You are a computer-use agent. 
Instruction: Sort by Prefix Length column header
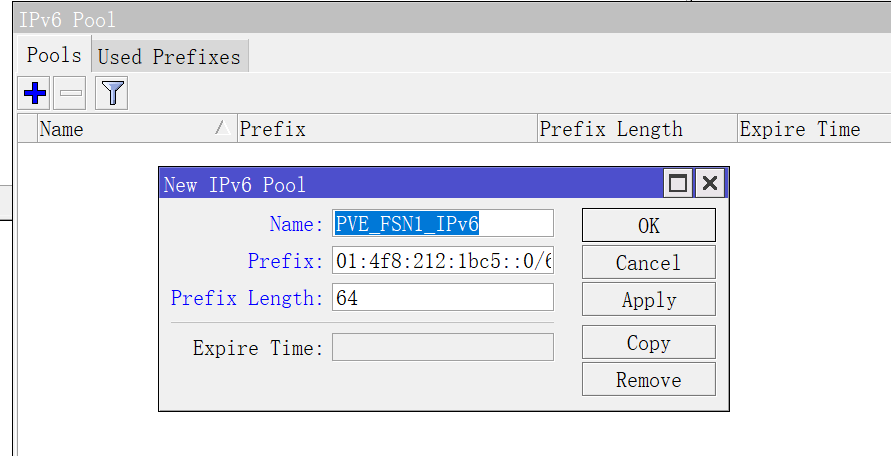pyautogui.click(x=636, y=129)
